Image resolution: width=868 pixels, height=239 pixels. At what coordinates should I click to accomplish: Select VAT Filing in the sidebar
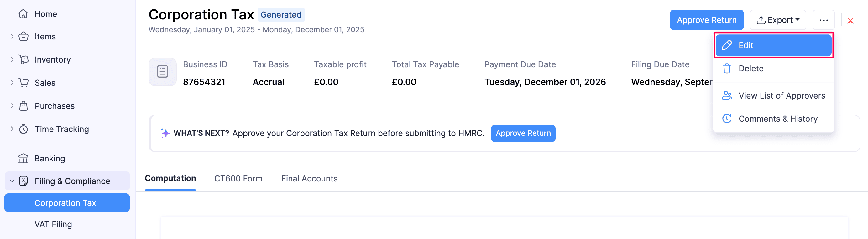53,224
